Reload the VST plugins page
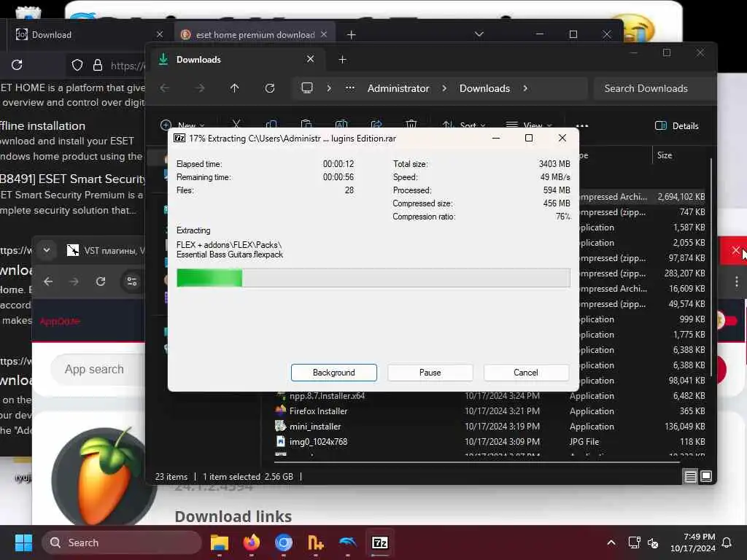The width and height of the screenshot is (747, 560). pos(101,281)
